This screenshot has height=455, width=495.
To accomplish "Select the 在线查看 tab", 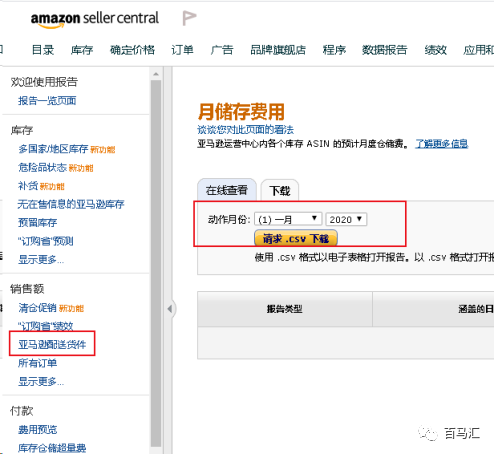I will [227, 190].
